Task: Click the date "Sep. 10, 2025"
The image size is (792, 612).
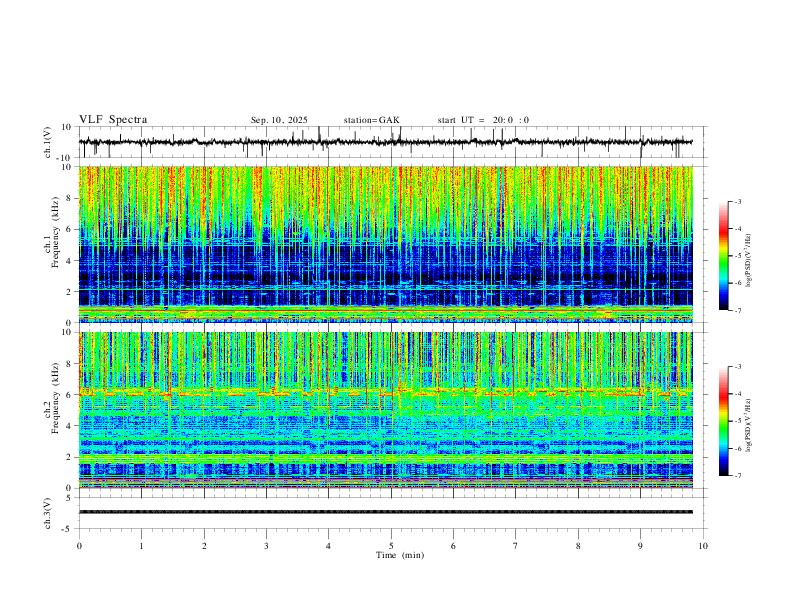Action: [279, 120]
